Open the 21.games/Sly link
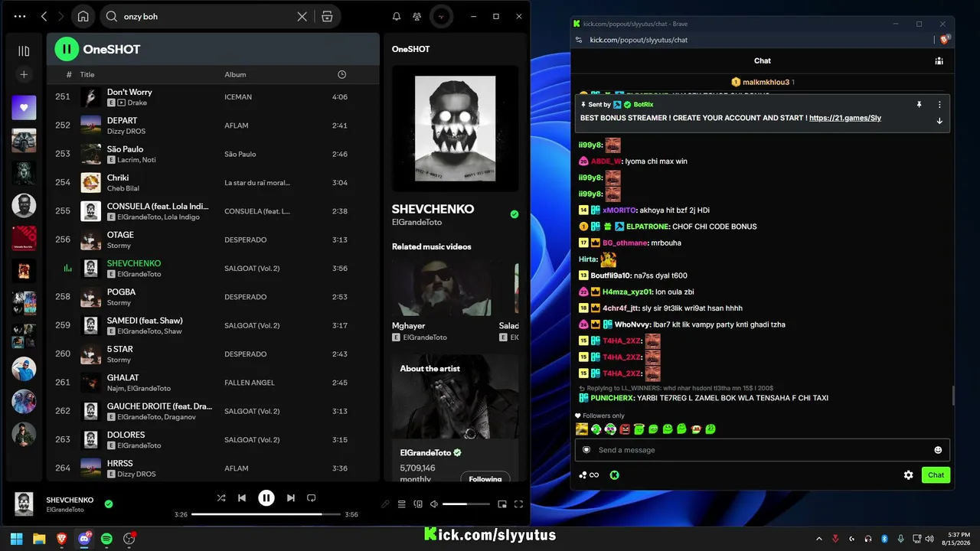This screenshot has width=980, height=551. point(845,119)
